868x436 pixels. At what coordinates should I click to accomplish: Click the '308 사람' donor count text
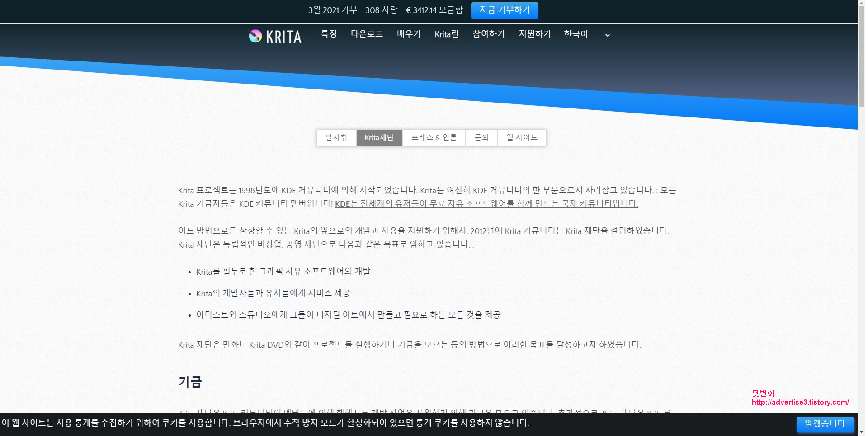(382, 10)
